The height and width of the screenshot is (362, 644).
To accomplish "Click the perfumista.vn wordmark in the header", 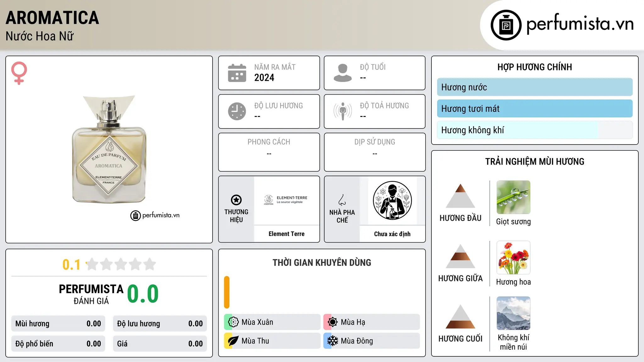I will coord(580,24).
